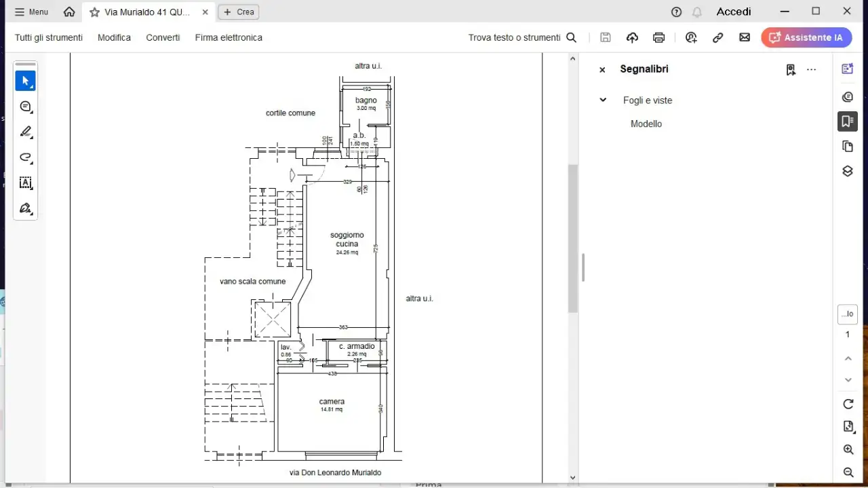
Task: Open Tutti gli strumenti
Action: coord(49,38)
